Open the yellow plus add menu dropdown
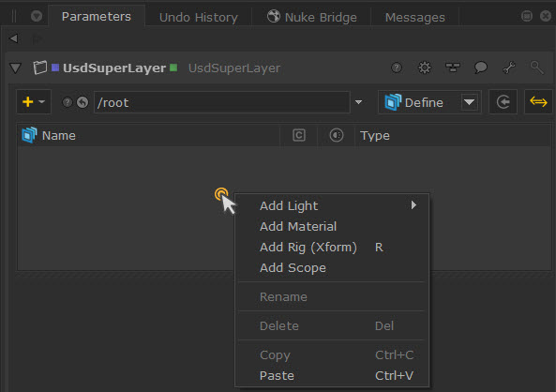 pyautogui.click(x=34, y=102)
